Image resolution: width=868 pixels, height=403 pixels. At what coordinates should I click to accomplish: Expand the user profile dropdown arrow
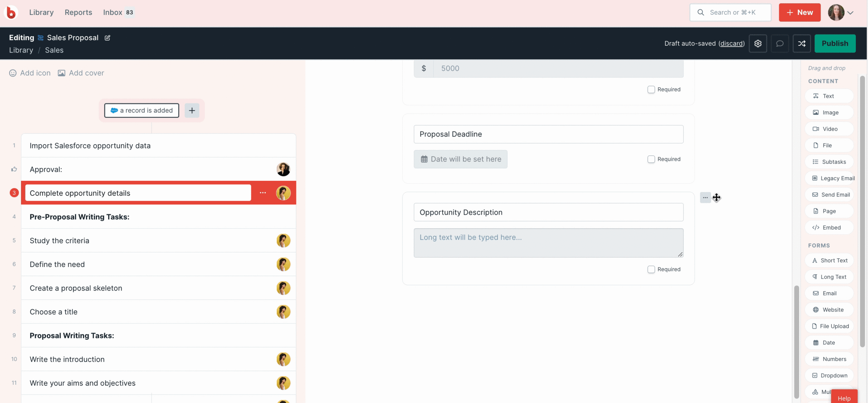click(x=850, y=13)
